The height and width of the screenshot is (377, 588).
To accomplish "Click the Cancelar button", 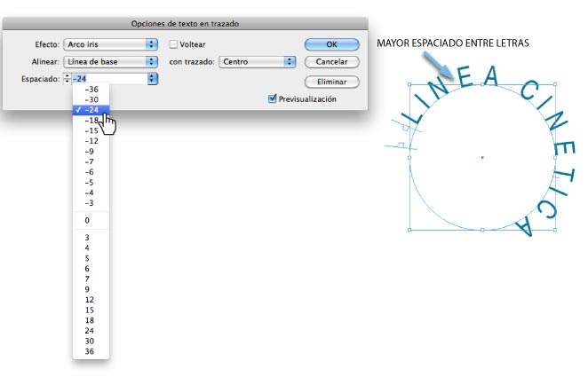I will click(x=332, y=62).
